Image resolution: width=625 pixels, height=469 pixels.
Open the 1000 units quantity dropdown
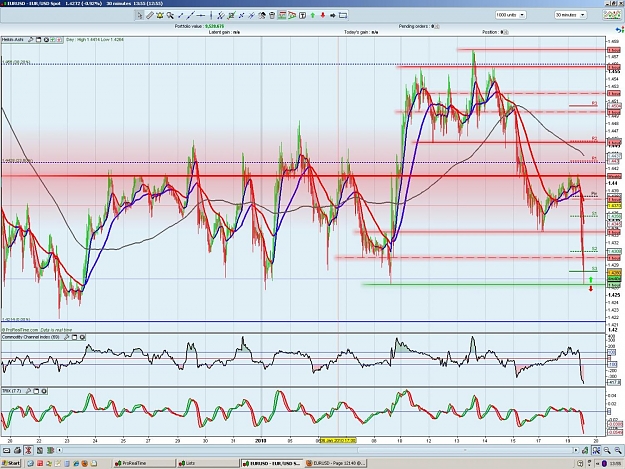[511, 15]
